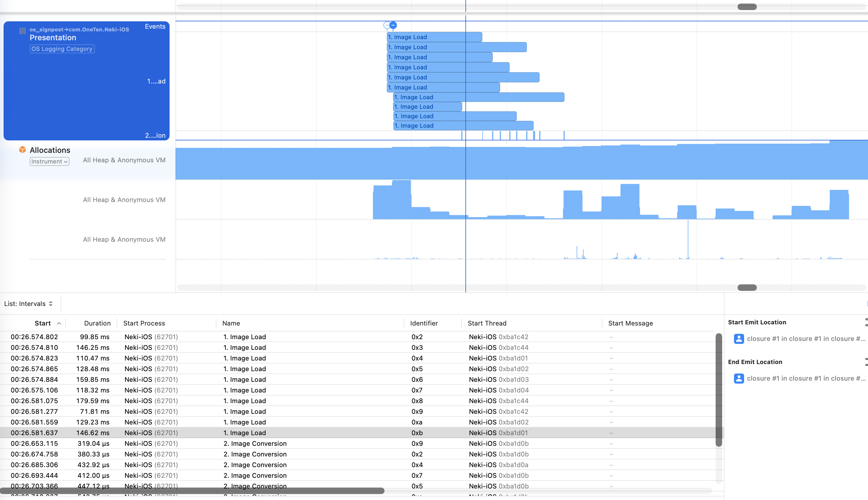Select the 00:26.574.802 Image Load row
The image size is (868, 500).
coord(240,337)
